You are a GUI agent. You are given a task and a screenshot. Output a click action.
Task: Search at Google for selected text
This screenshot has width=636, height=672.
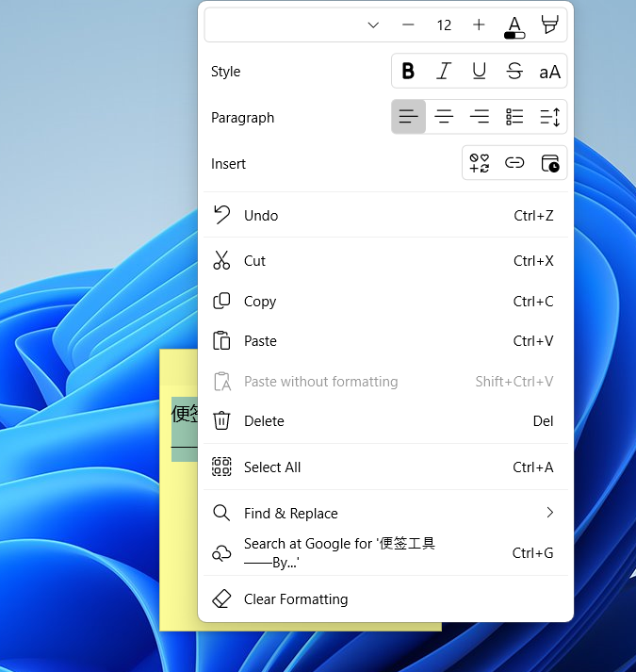tap(385, 553)
